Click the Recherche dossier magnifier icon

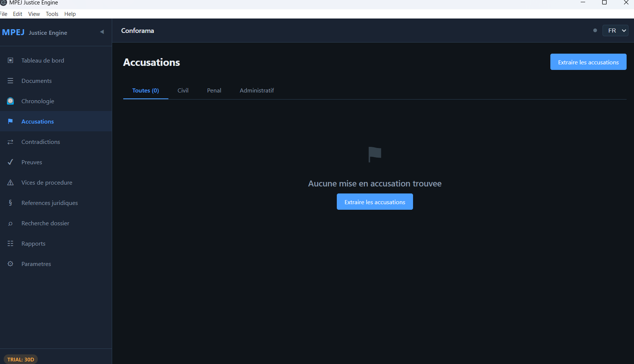tap(10, 223)
